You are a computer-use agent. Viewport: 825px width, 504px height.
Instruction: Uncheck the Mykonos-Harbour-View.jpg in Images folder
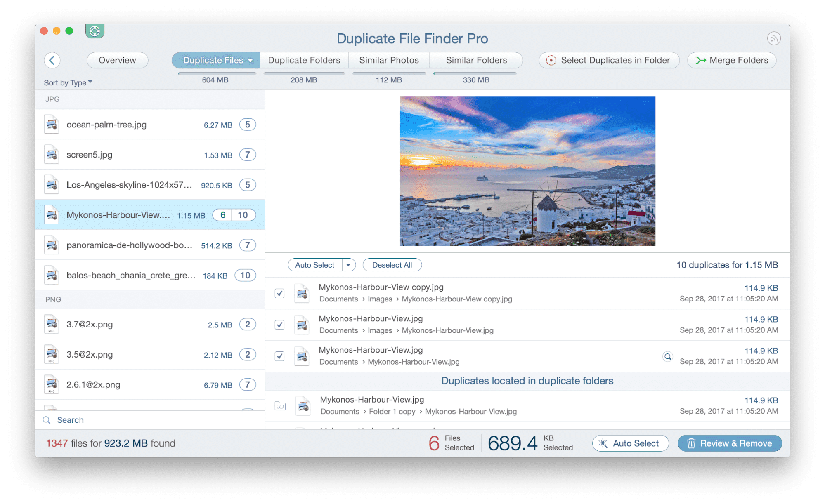click(x=279, y=325)
